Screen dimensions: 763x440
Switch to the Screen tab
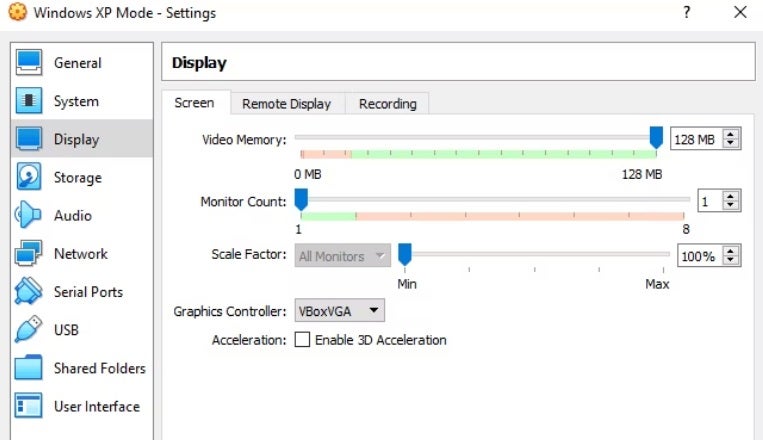tap(194, 103)
